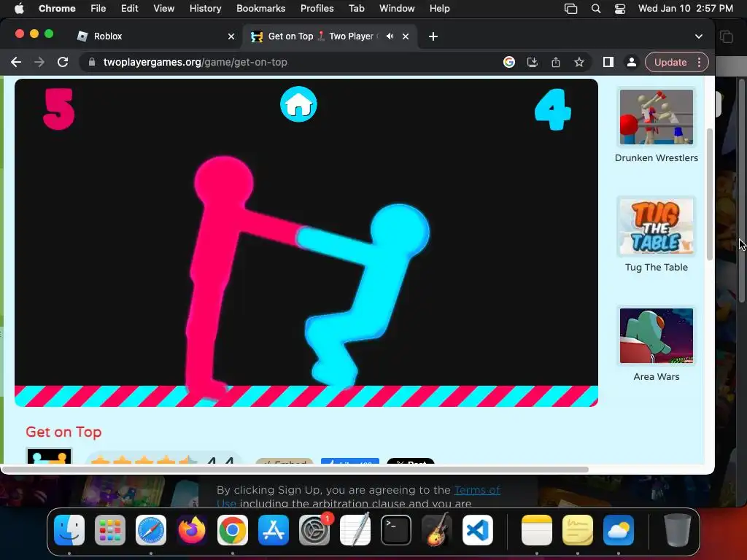Screen dimensions: 747x560
Task: Open the Trash in the Dock
Action: [x=678, y=530]
